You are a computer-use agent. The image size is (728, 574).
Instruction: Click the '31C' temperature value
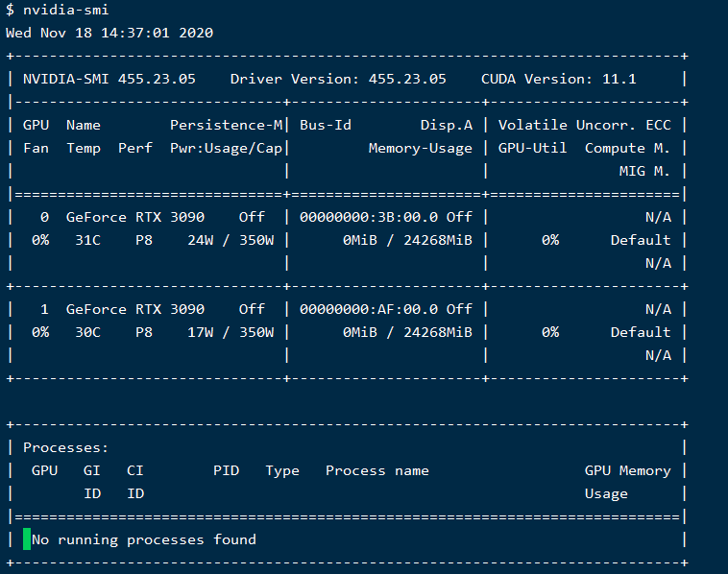pos(87,240)
